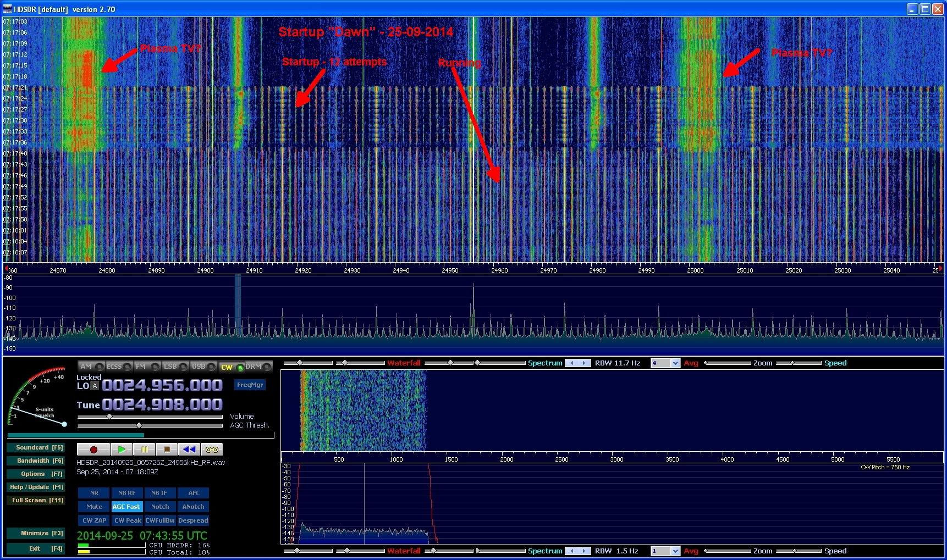Open the lower Avg dropdown showing 1

(665, 551)
